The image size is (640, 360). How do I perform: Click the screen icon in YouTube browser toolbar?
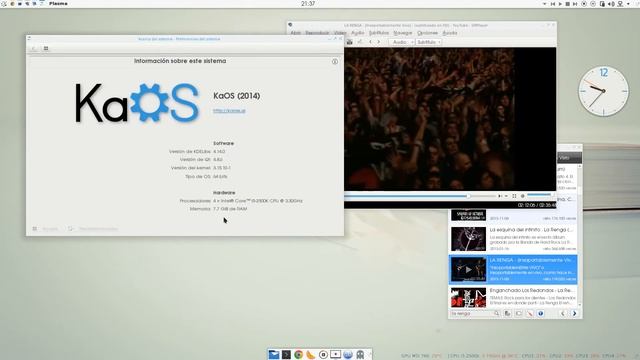[518, 313]
